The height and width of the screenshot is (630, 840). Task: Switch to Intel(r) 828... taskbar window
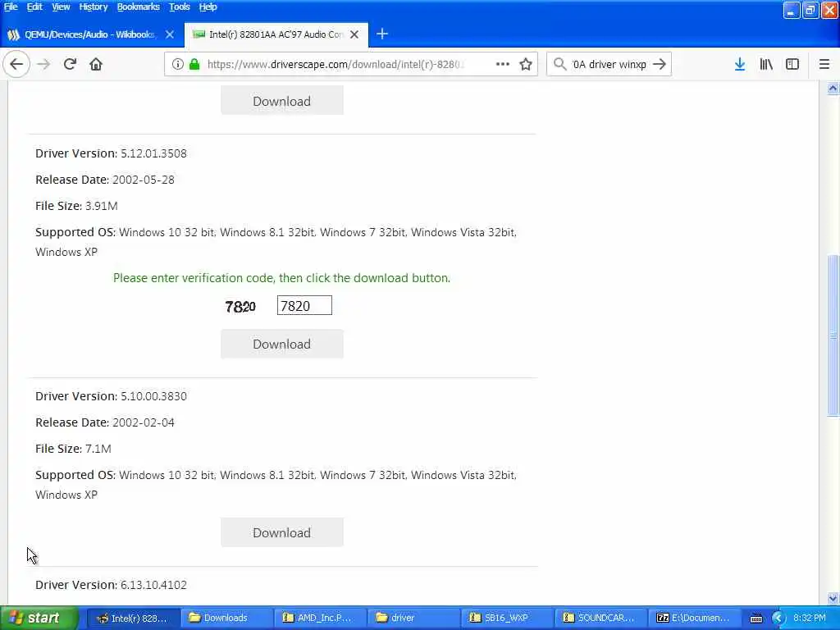(x=132, y=619)
